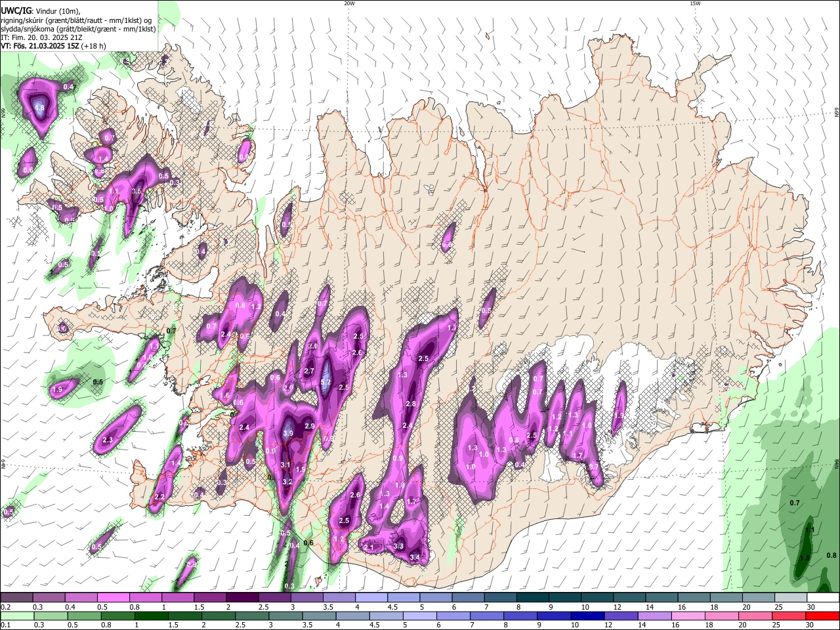
Task: Click the 3.9 precipitation value
Action: coord(288,433)
